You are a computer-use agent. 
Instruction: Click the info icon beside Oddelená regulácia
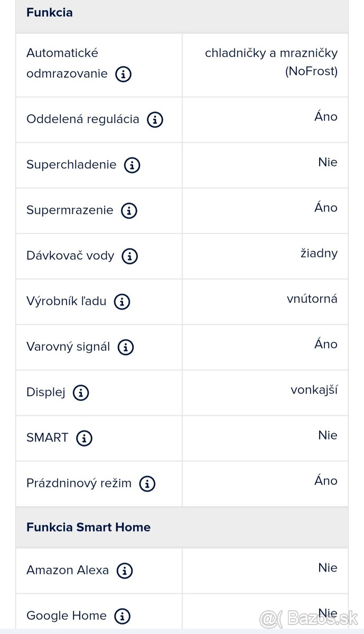(155, 119)
